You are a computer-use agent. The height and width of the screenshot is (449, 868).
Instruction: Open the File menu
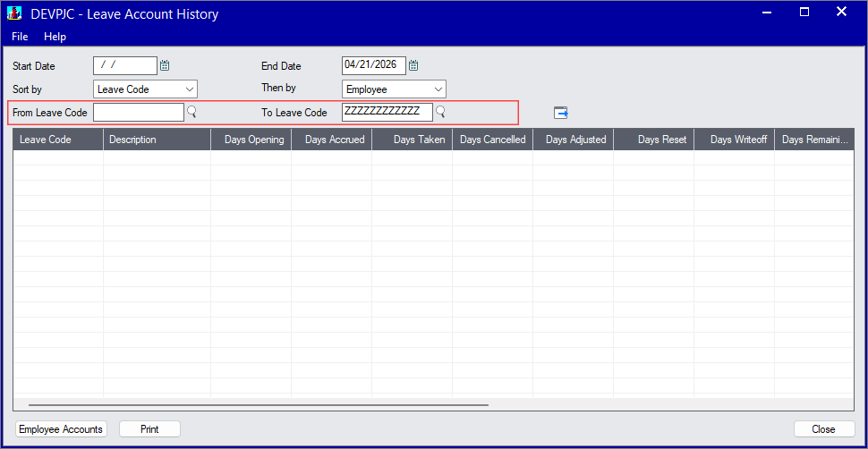[x=20, y=37]
